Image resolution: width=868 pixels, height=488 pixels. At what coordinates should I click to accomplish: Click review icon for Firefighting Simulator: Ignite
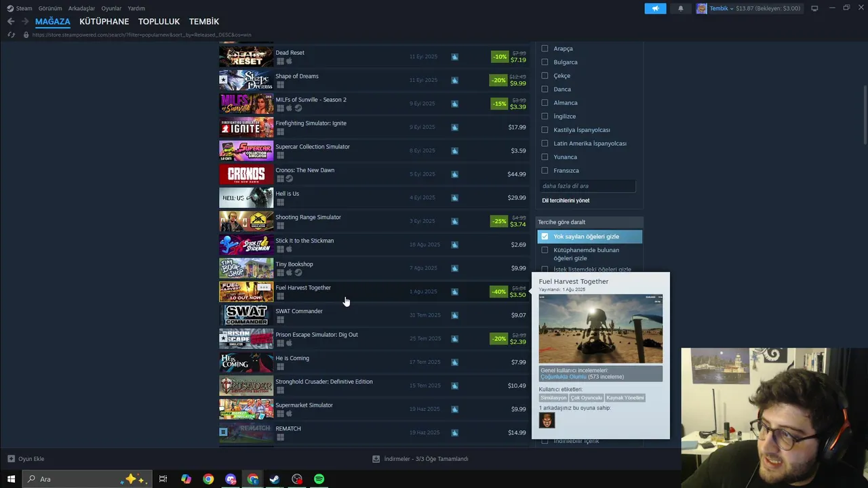454,127
